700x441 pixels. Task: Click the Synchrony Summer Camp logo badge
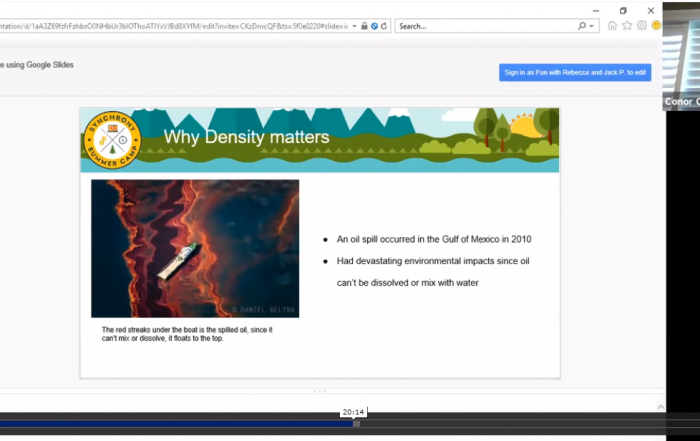point(112,141)
